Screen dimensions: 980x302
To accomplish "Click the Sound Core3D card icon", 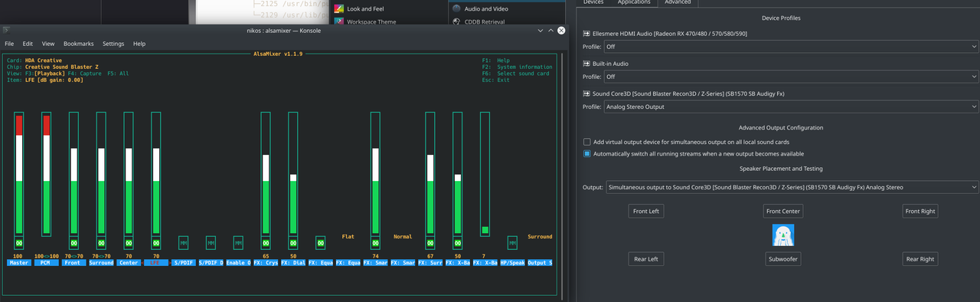I will coord(586,94).
